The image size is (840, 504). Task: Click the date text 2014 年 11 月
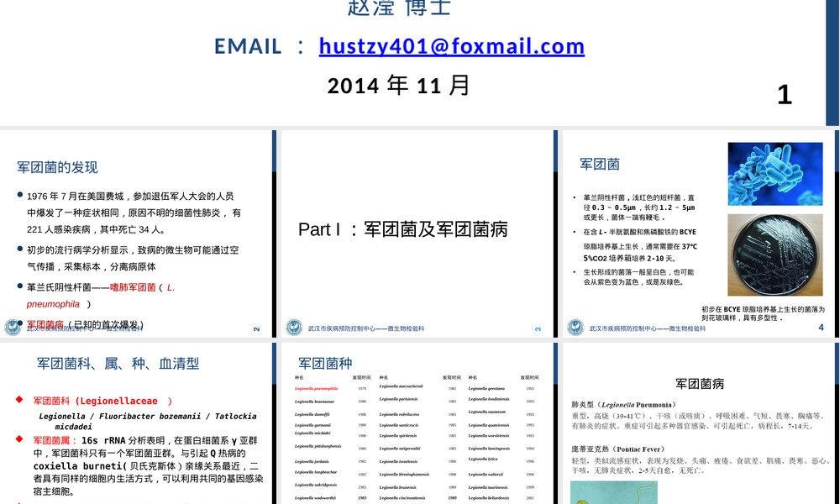coord(399,86)
